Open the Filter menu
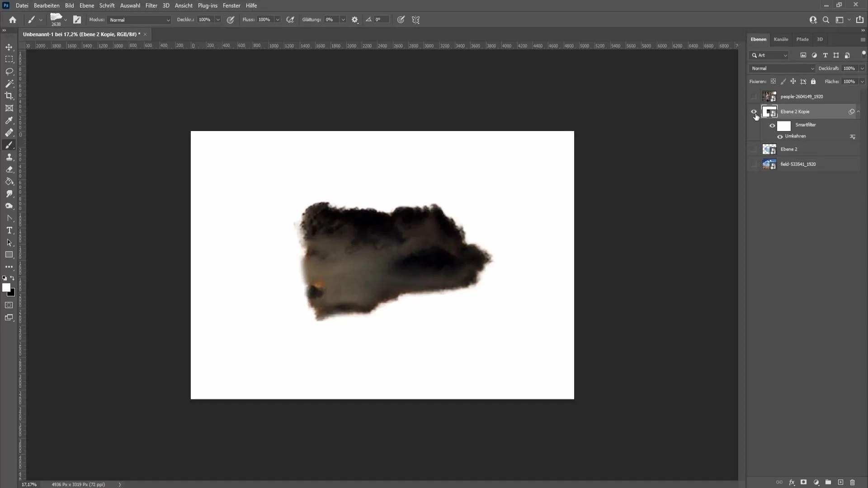The image size is (868, 488). coord(151,5)
